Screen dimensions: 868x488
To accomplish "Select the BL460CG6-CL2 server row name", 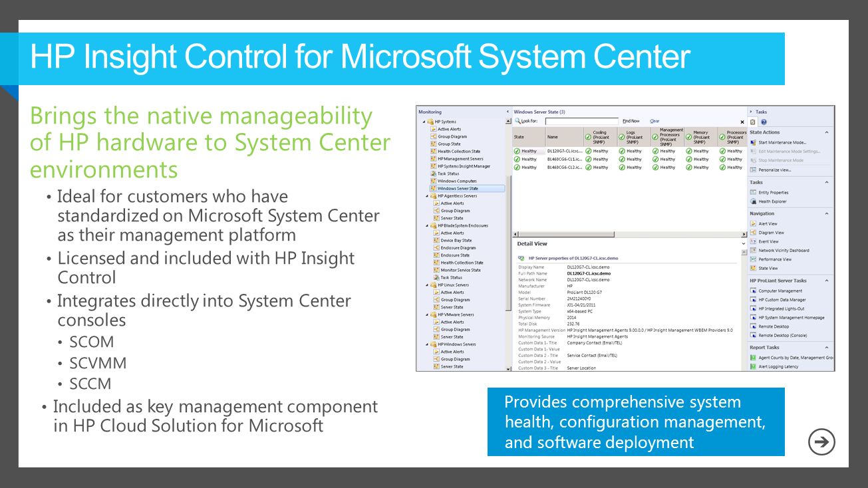I will pyautogui.click(x=565, y=168).
